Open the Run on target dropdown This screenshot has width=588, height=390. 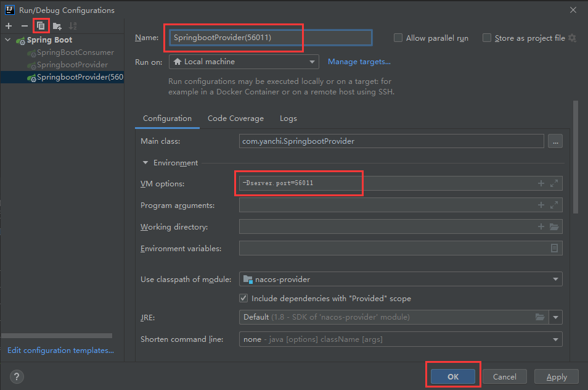click(243, 62)
